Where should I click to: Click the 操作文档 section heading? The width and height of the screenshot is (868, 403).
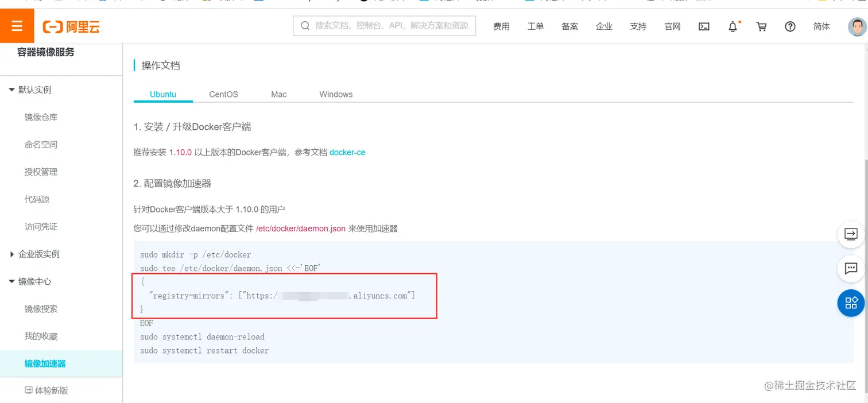click(161, 65)
